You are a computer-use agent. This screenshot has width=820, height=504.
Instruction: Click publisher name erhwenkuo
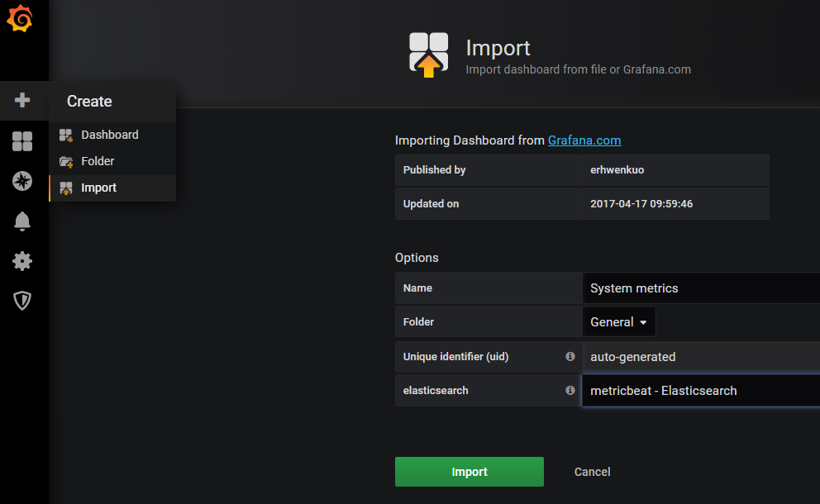coord(617,170)
